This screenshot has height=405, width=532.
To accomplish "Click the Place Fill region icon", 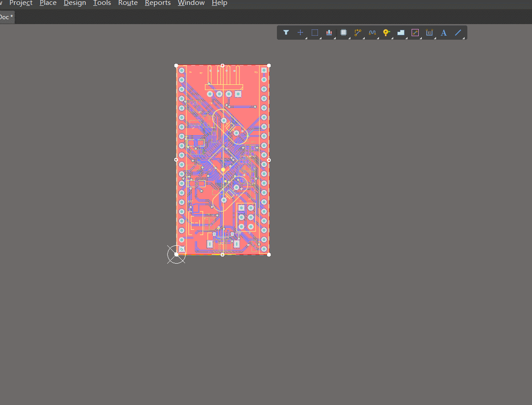I will point(400,33).
